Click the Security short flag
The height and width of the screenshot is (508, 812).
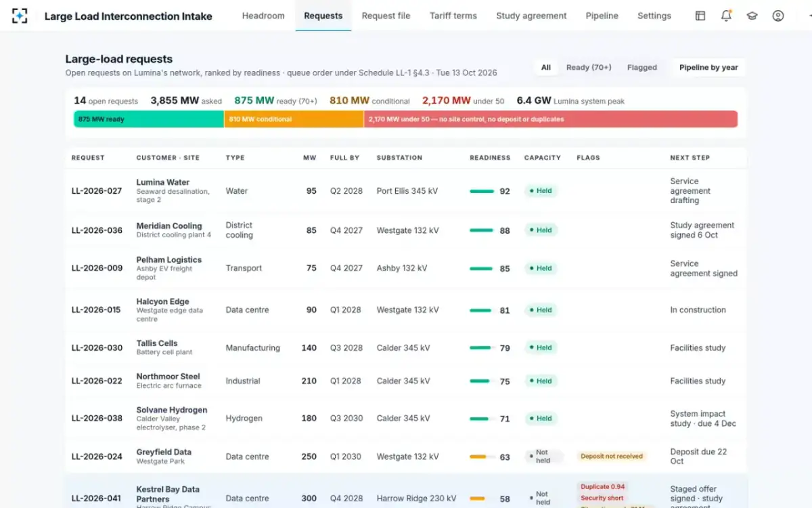click(602, 498)
